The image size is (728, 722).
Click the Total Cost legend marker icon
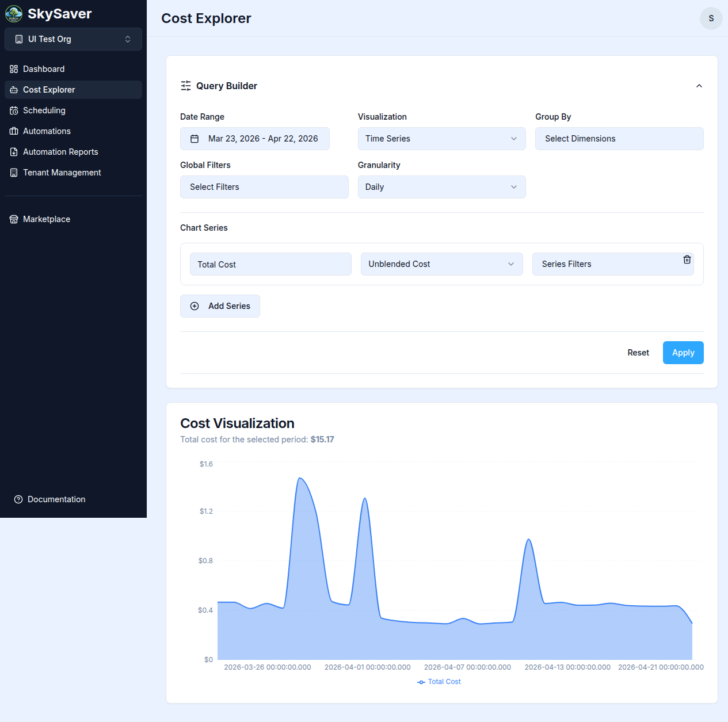421,682
